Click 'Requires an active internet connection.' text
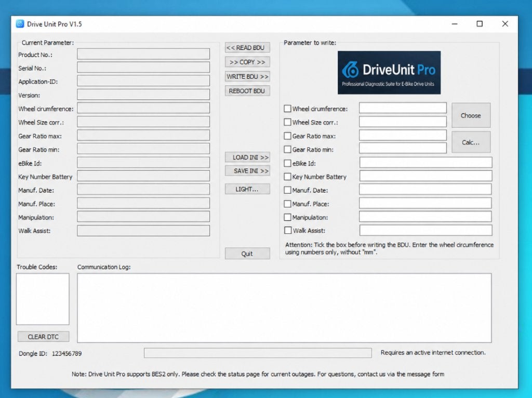This screenshot has height=398, width=532. pyautogui.click(x=433, y=352)
